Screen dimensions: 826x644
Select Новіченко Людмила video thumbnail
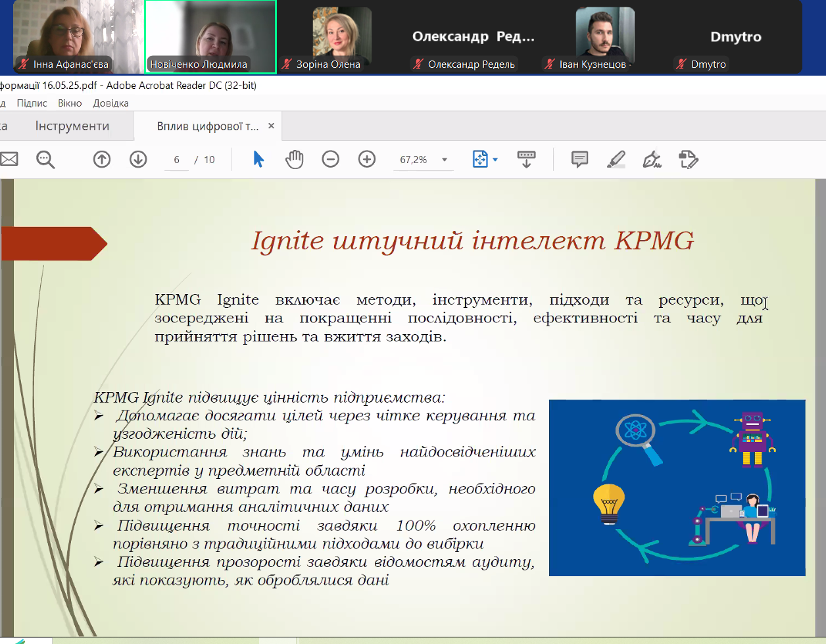(x=210, y=36)
